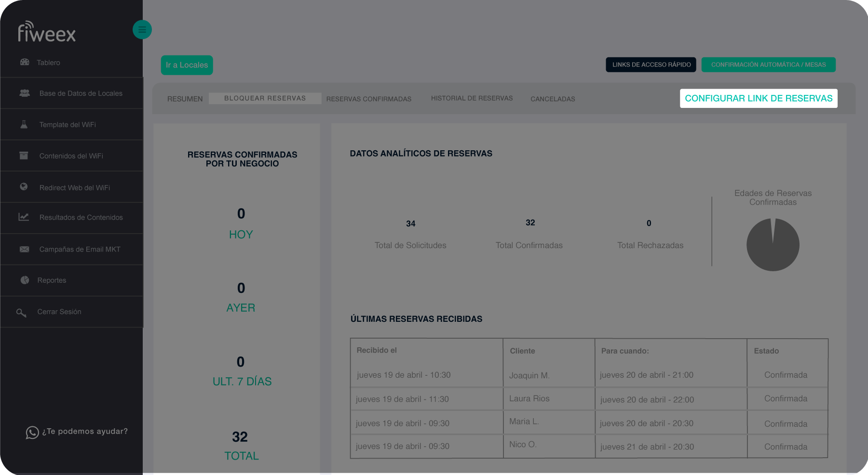Click the Reportes pie chart icon
The width and height of the screenshot is (868, 475).
tap(25, 280)
